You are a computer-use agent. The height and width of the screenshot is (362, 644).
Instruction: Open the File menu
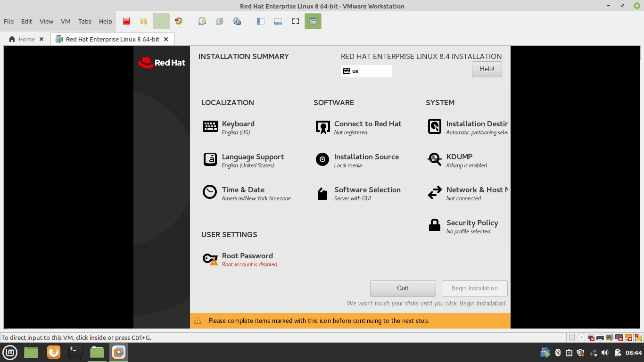[x=9, y=21]
